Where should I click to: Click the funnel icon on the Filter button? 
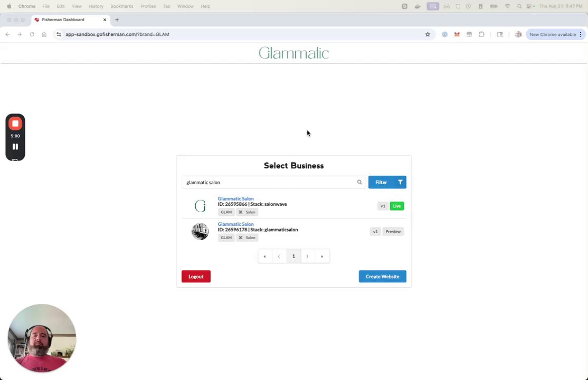[400, 182]
